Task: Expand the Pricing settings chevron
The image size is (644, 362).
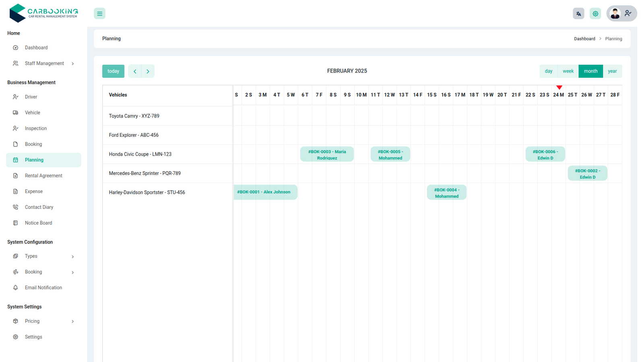Action: click(73, 321)
